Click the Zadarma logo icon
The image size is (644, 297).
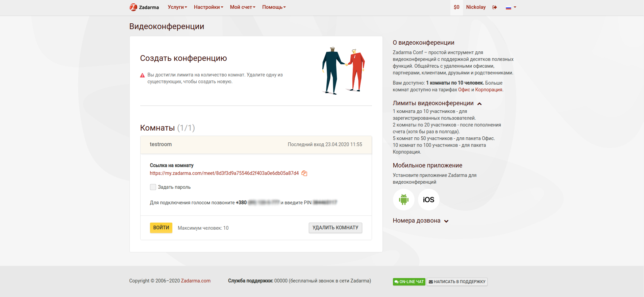(x=133, y=7)
